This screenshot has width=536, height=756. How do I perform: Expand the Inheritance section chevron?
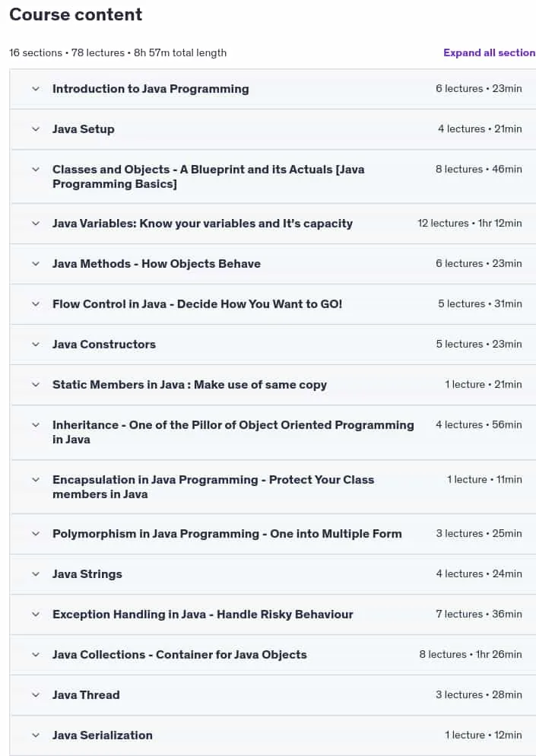click(x=36, y=425)
